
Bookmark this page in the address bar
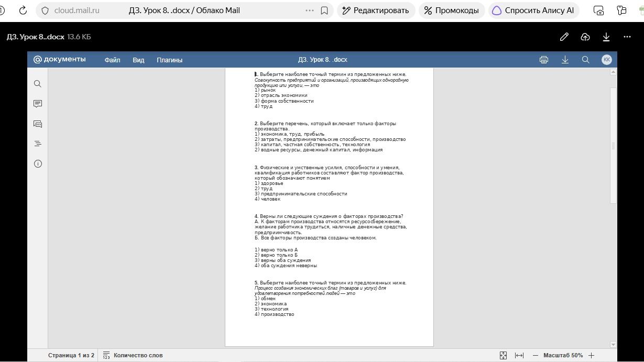coord(324,10)
